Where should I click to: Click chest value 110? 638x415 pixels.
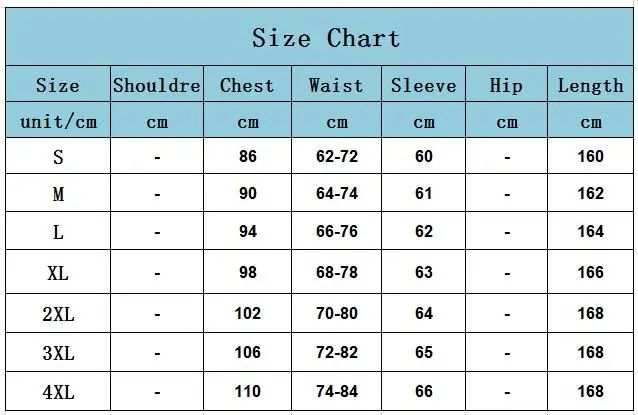point(247,391)
